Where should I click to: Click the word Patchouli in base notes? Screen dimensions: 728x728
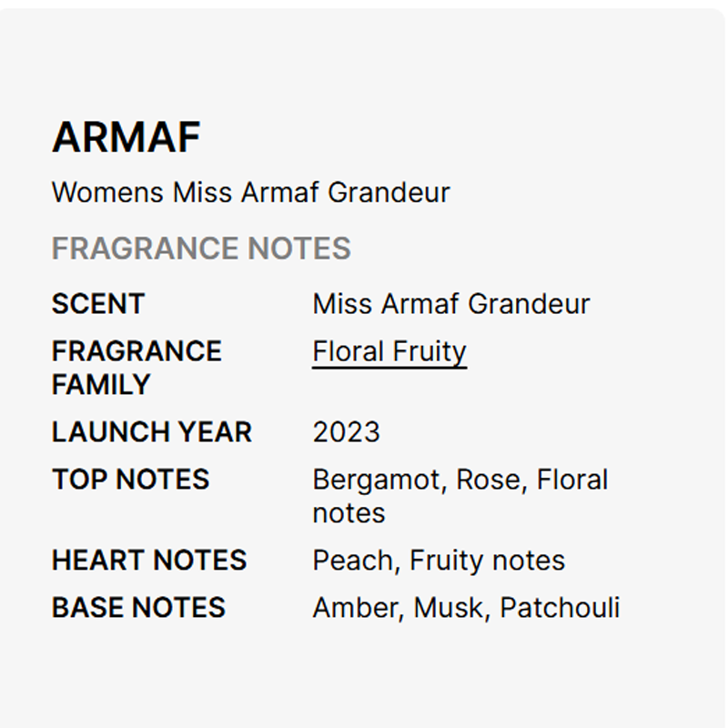[560, 608]
